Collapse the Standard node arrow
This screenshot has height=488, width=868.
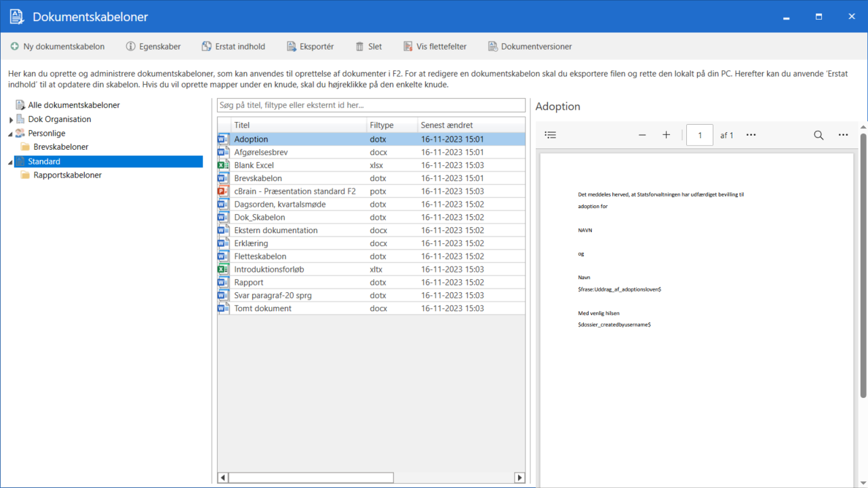[11, 162]
